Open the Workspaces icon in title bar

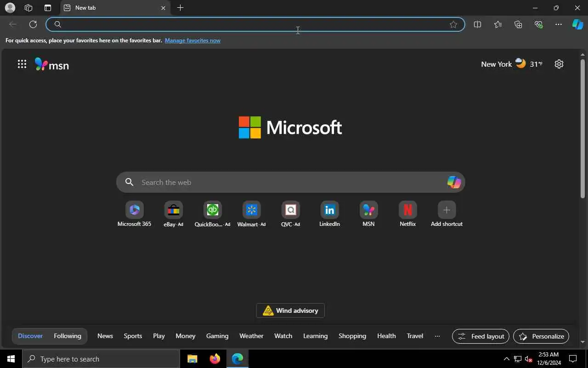[28, 8]
